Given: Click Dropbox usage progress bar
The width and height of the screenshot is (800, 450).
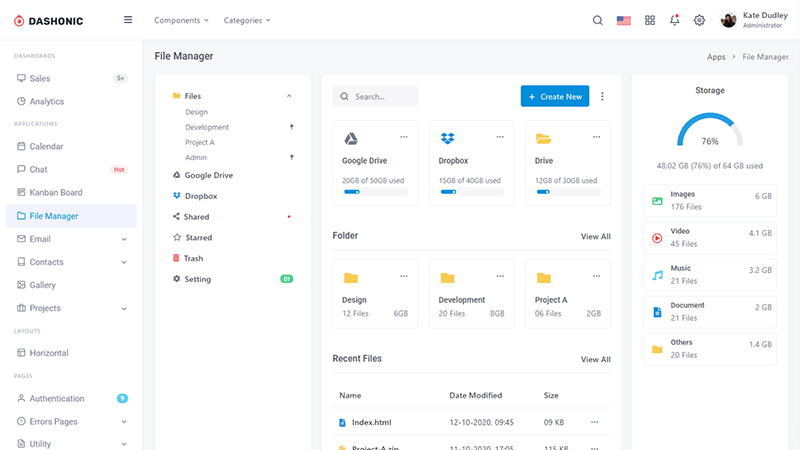Looking at the screenshot, I should click(471, 192).
